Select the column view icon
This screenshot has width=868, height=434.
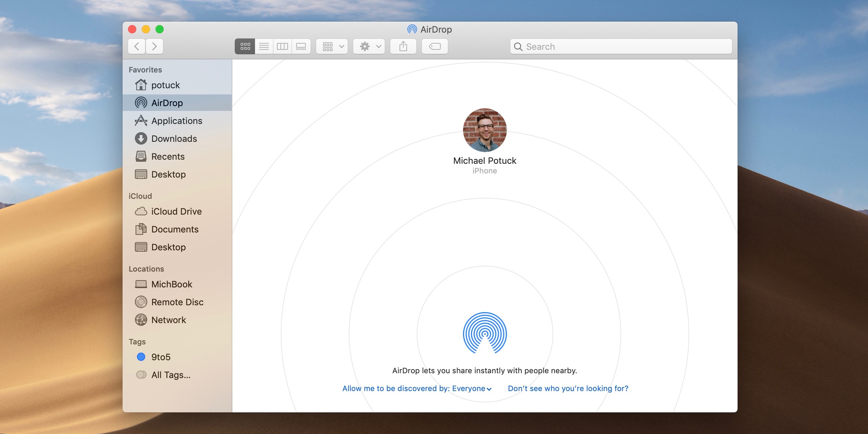(x=282, y=46)
